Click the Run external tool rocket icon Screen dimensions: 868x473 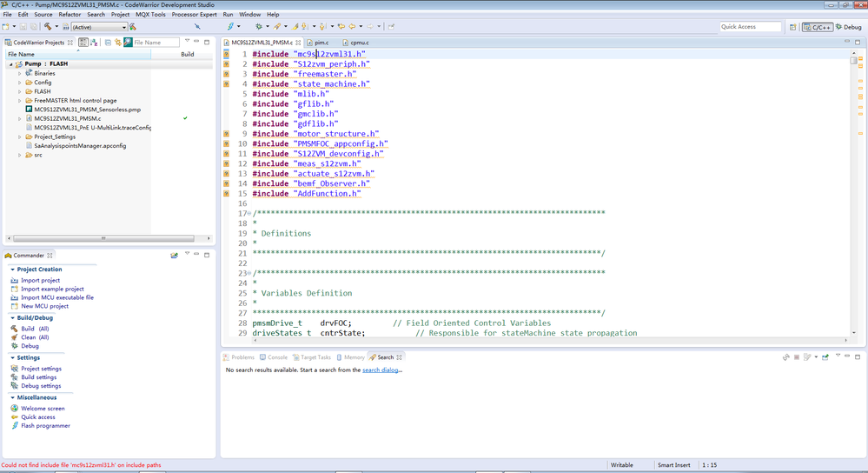click(x=277, y=27)
